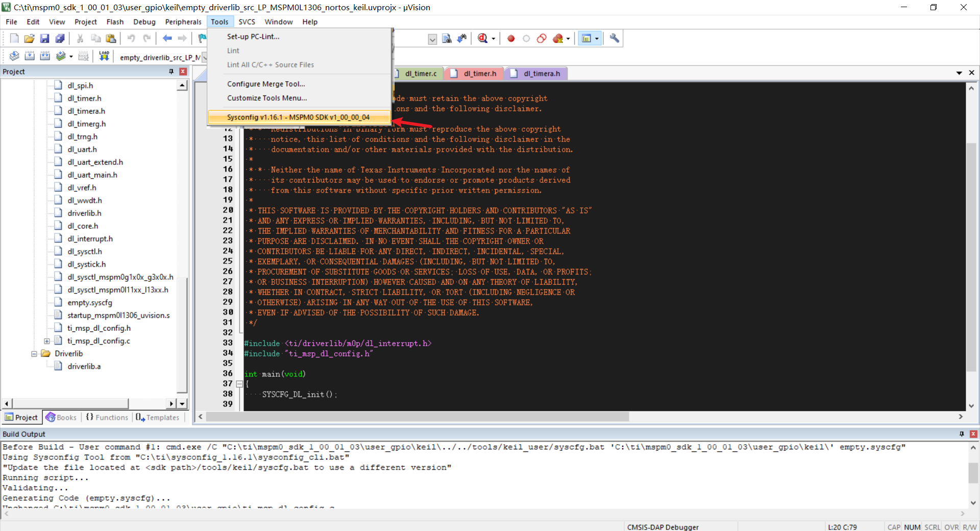Image resolution: width=980 pixels, height=531 pixels.
Task: Undo the last edit
Action: pyautogui.click(x=131, y=38)
